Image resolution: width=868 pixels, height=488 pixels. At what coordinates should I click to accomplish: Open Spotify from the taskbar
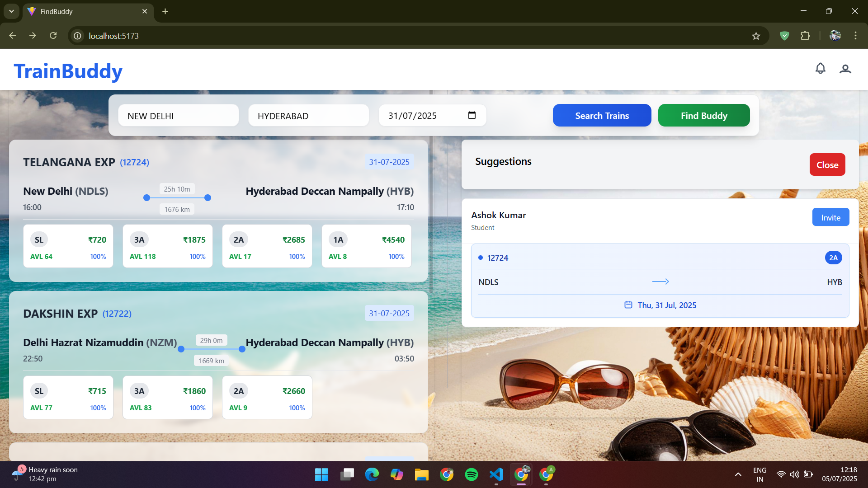[x=471, y=474]
